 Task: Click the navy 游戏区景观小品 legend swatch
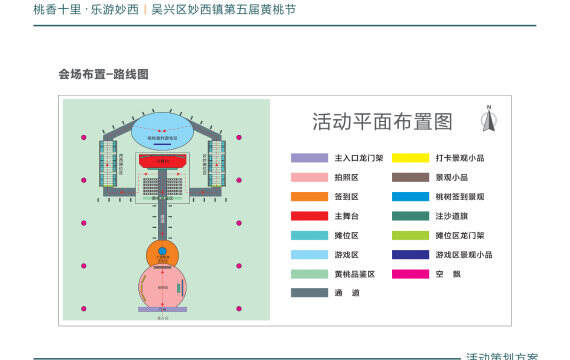(x=410, y=255)
